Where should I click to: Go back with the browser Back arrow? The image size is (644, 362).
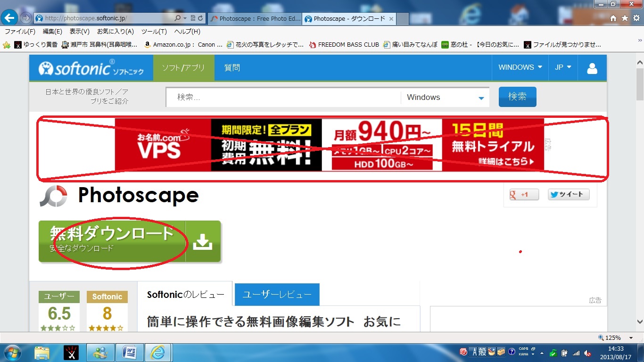[x=10, y=18]
